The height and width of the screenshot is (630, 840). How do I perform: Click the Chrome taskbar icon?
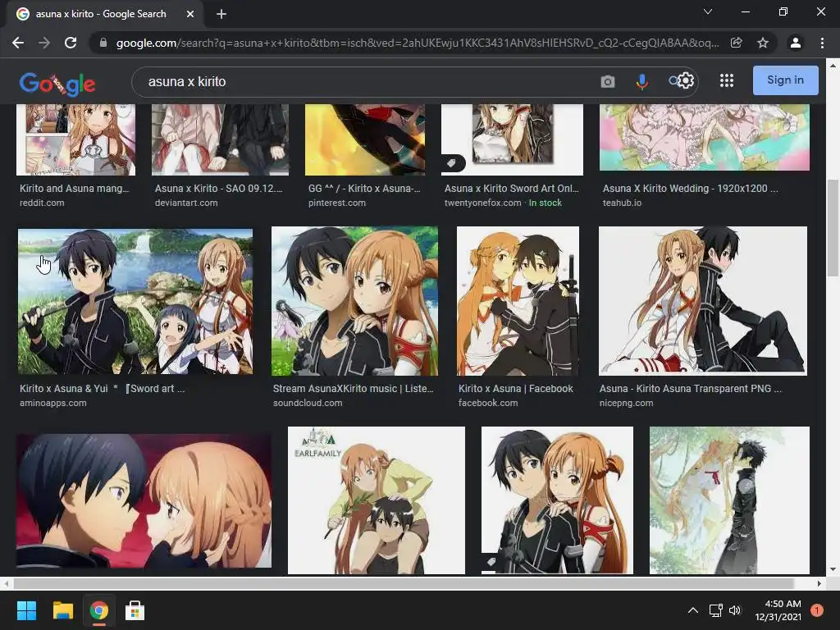(x=98, y=610)
